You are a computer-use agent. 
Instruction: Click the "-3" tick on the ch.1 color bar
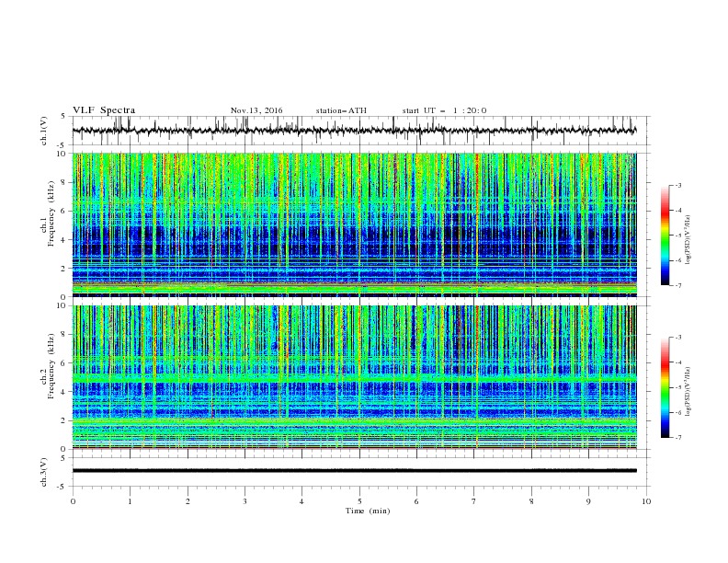pos(677,185)
